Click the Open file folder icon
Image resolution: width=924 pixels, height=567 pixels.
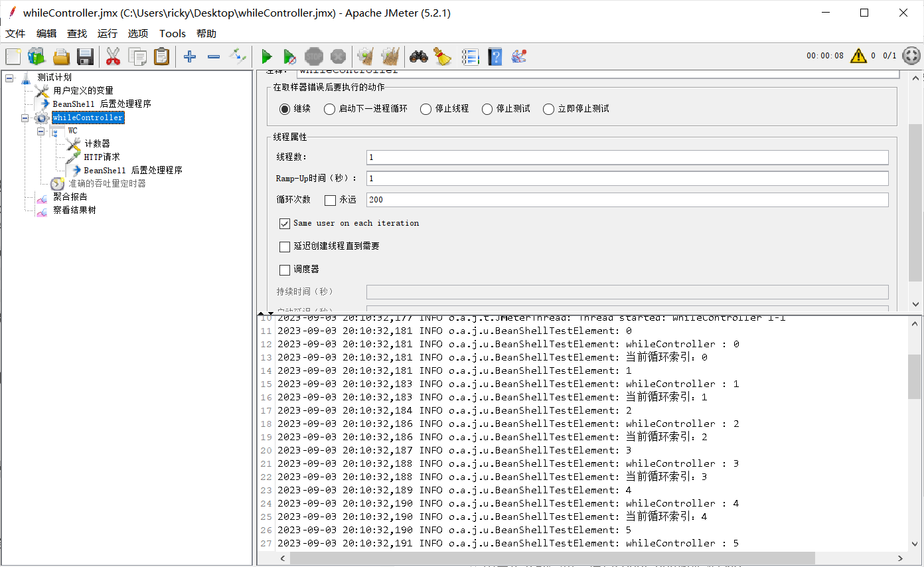pos(61,56)
